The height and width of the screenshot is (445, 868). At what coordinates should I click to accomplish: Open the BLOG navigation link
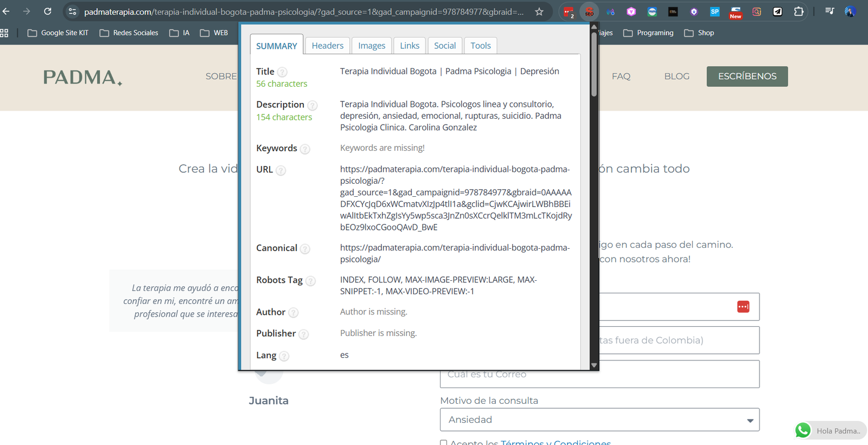click(x=677, y=76)
